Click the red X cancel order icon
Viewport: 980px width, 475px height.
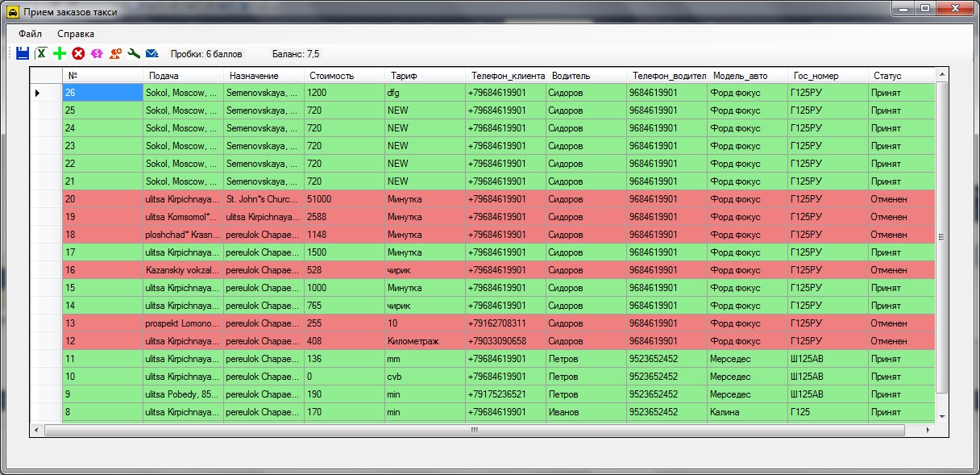pyautogui.click(x=78, y=53)
